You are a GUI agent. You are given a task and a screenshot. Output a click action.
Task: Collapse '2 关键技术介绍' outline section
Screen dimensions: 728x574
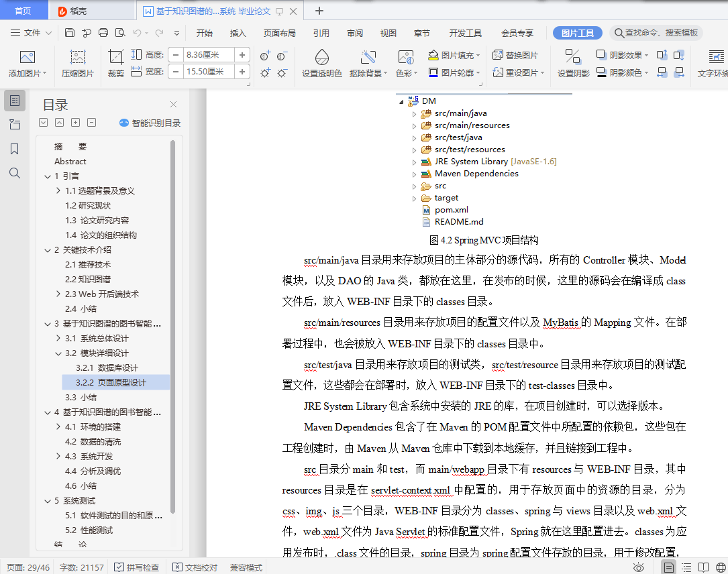pyautogui.click(x=48, y=250)
